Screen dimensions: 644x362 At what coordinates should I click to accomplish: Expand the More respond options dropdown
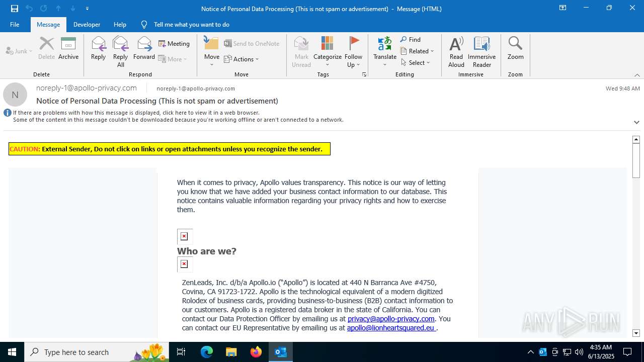173,59
